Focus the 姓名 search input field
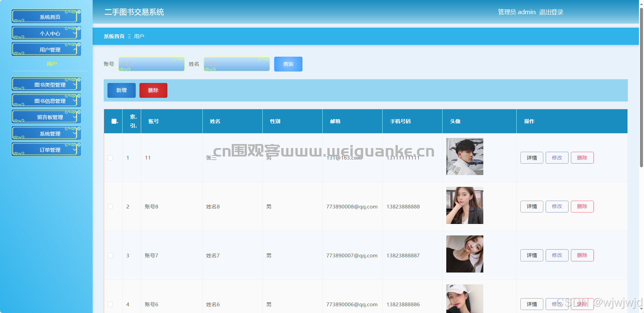The image size is (644, 313). click(237, 64)
